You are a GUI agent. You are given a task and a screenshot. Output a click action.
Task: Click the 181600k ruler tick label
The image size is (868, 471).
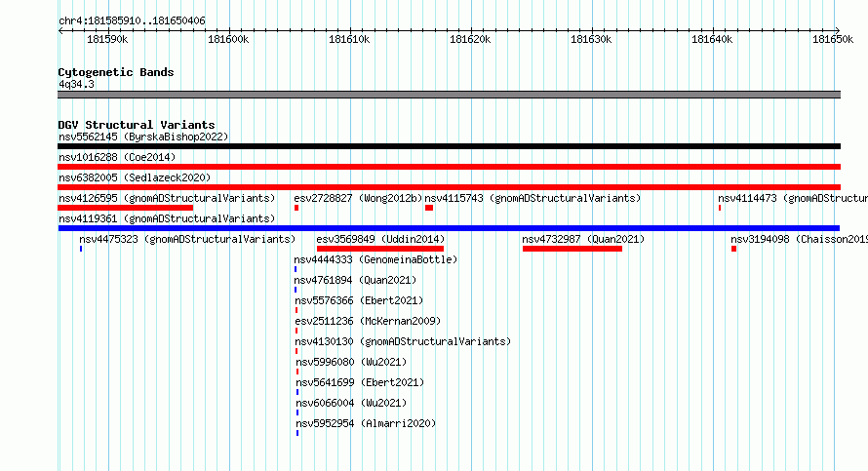pyautogui.click(x=228, y=39)
